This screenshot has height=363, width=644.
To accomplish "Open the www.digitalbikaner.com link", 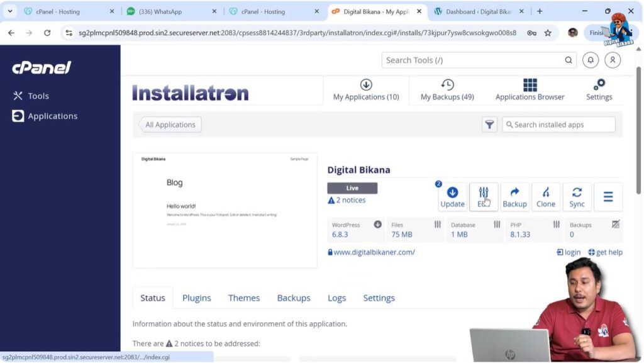I will 374,252.
